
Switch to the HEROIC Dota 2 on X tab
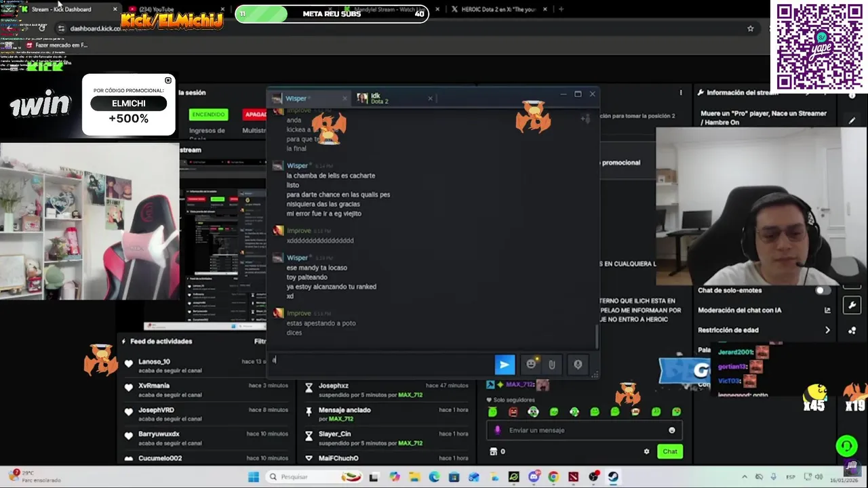(498, 9)
